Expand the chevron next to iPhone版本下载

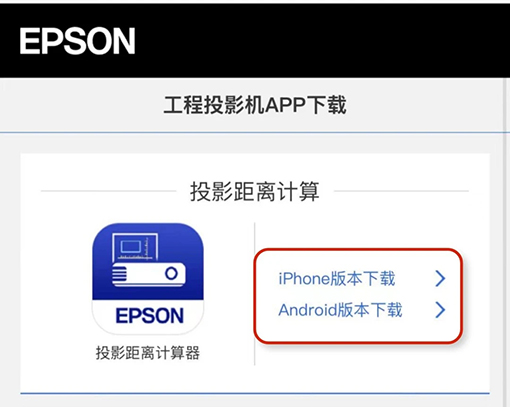(x=440, y=279)
